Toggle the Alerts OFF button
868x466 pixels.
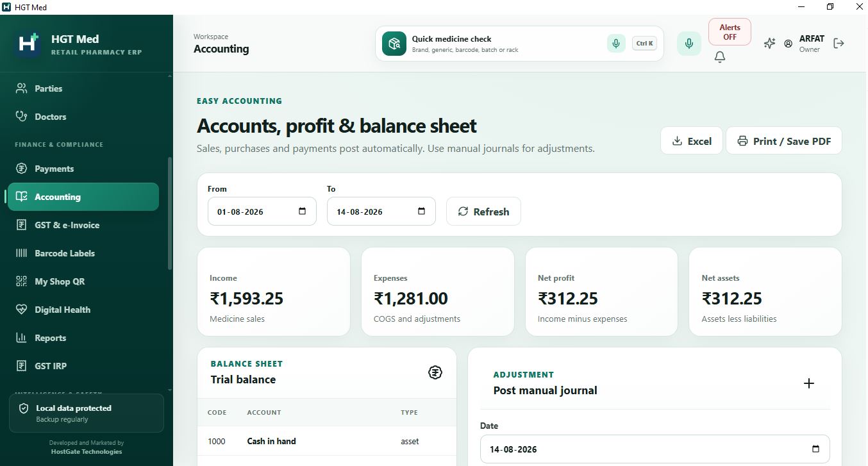tap(730, 32)
